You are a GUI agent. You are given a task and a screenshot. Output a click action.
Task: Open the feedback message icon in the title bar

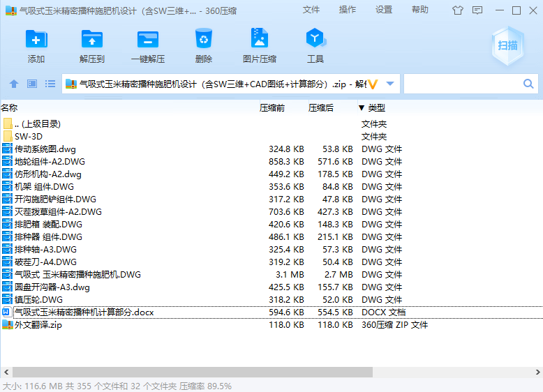click(477, 10)
